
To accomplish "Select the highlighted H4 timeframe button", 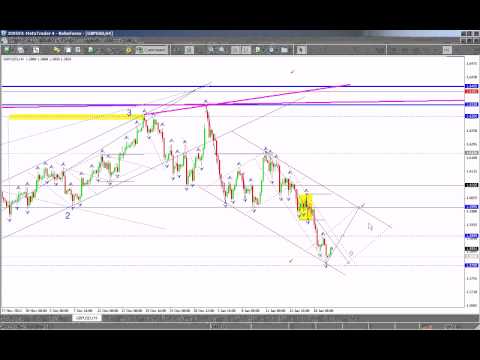I will click(447, 50).
